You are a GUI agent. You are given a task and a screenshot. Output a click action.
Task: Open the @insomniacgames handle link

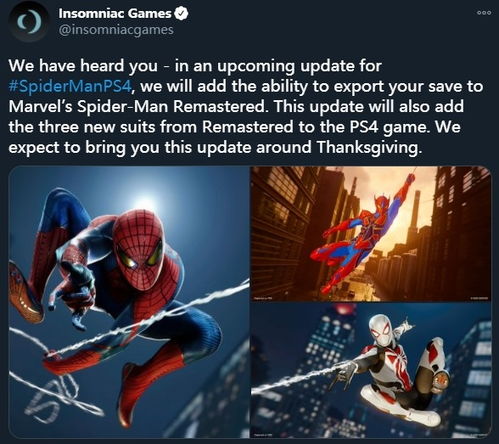(116, 30)
